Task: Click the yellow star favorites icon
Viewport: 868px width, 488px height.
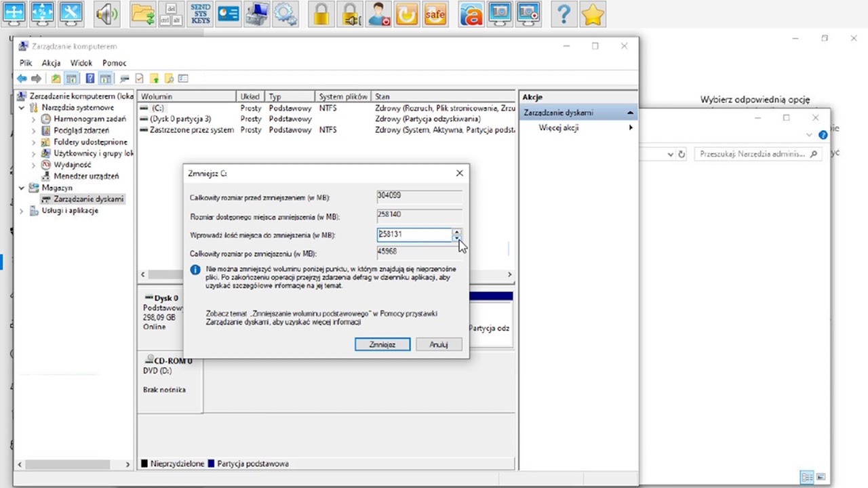Action: [593, 12]
